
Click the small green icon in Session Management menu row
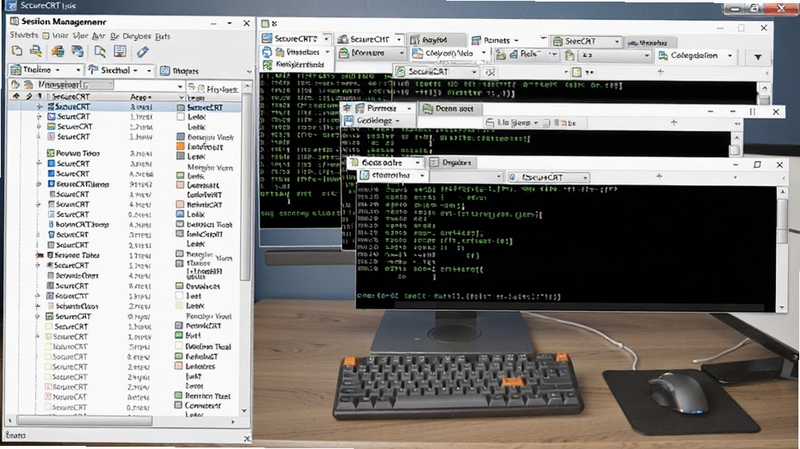tap(46, 36)
